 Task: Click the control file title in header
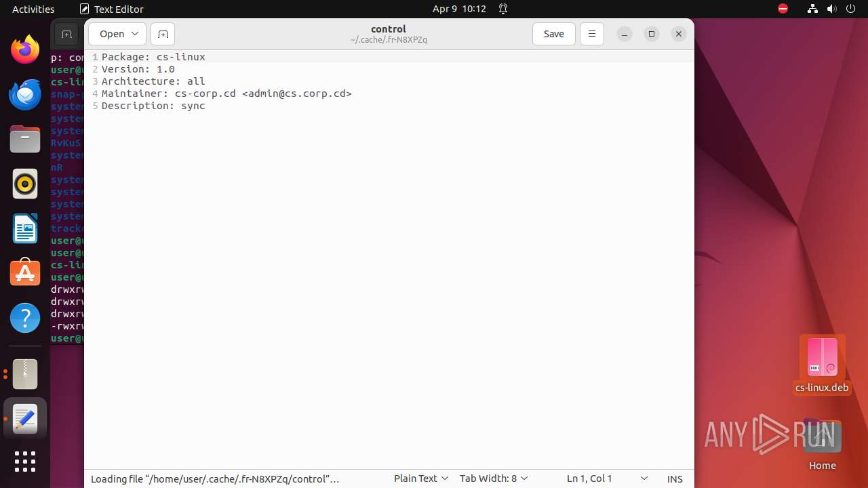point(389,29)
